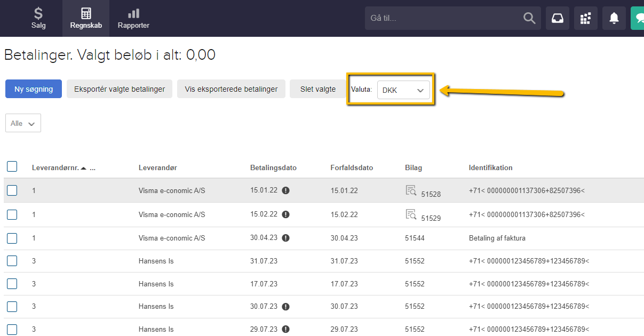The width and height of the screenshot is (644, 336).
Task: Click the Gå til search field
Action: pos(443,18)
